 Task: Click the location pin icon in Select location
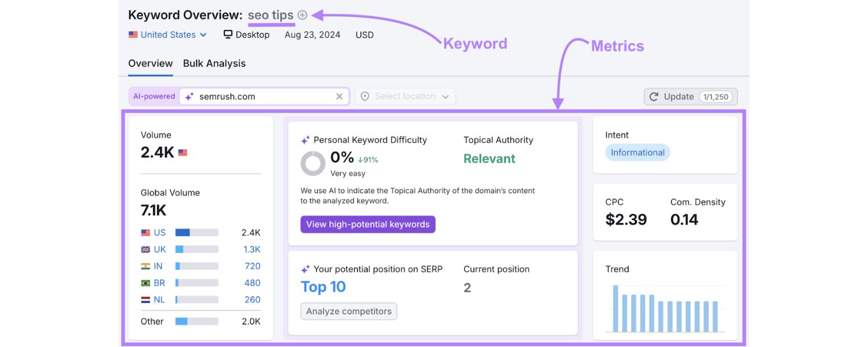(365, 96)
